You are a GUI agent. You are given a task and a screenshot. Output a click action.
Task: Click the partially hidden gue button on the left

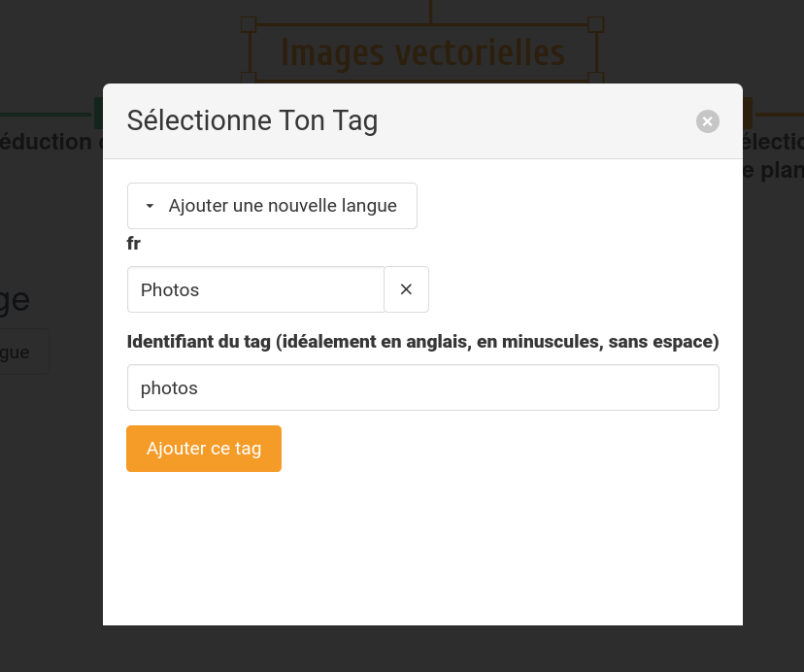point(19,352)
